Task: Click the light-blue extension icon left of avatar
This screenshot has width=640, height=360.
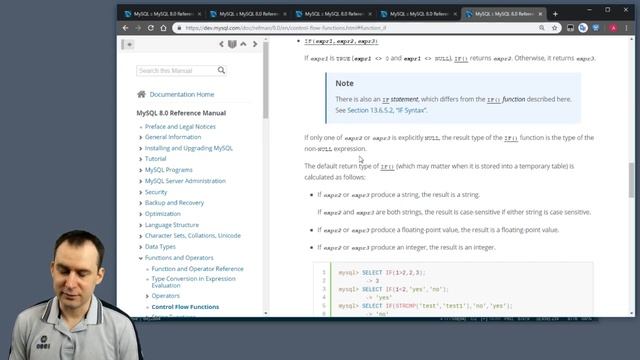Action: click(x=596, y=28)
